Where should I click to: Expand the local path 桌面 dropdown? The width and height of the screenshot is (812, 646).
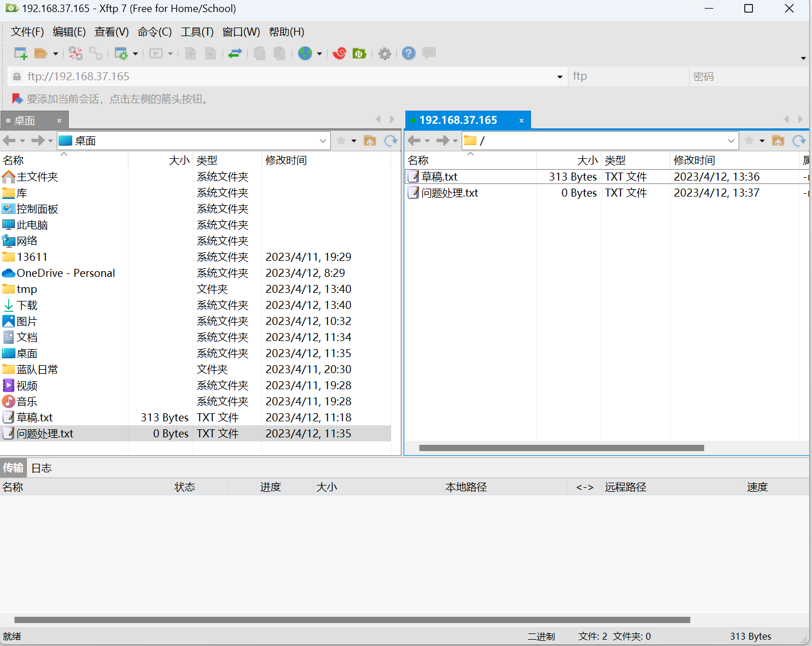pyautogui.click(x=323, y=141)
